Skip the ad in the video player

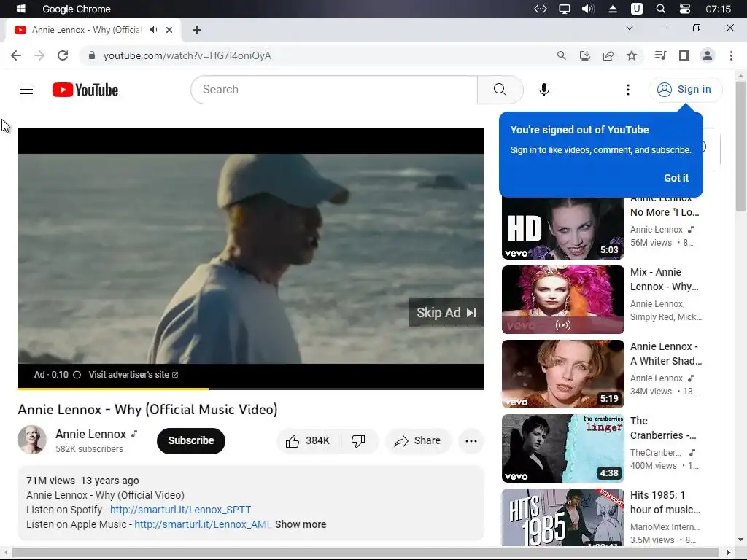pyautogui.click(x=446, y=312)
